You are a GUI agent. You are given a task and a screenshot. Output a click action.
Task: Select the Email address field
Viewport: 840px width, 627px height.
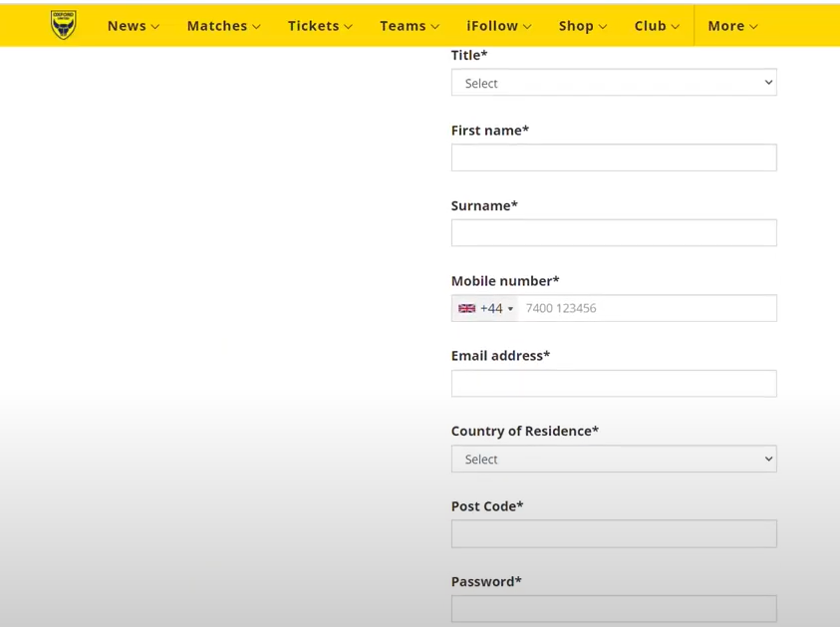(x=613, y=384)
